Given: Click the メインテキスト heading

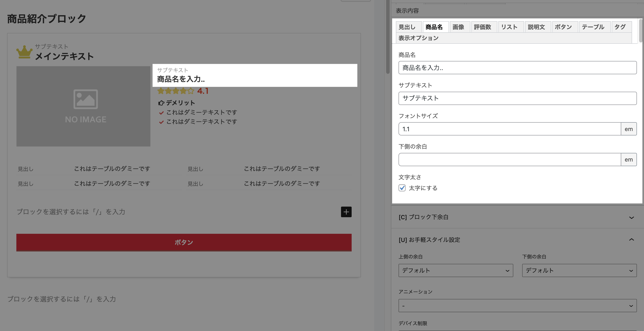Looking at the screenshot, I should click(64, 56).
